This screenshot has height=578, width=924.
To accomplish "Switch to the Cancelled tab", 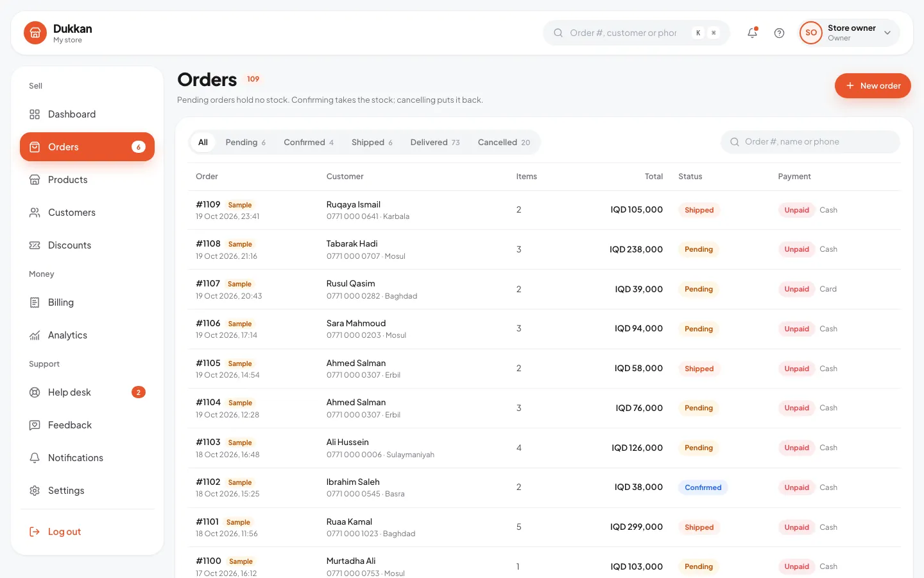I will pyautogui.click(x=504, y=143).
